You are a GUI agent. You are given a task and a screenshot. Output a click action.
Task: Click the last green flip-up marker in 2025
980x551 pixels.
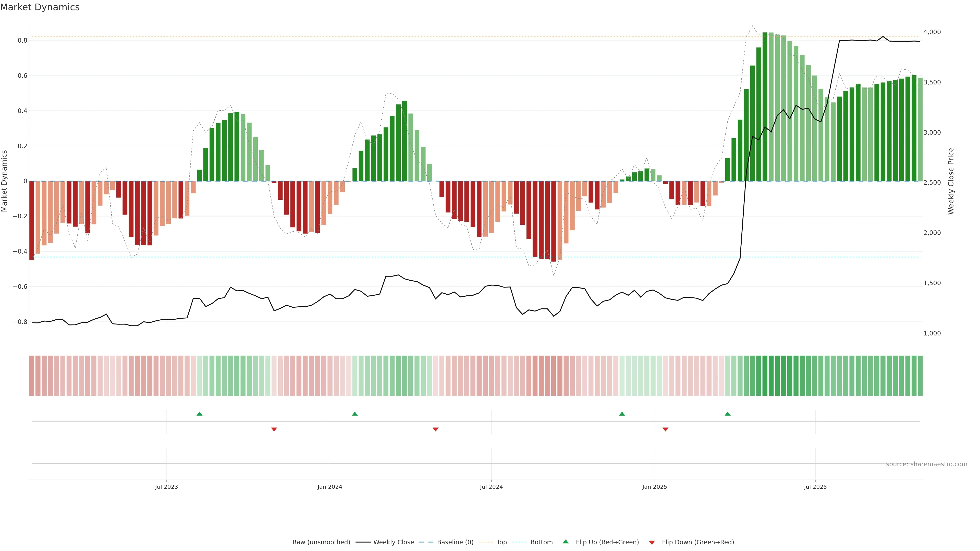tap(727, 414)
